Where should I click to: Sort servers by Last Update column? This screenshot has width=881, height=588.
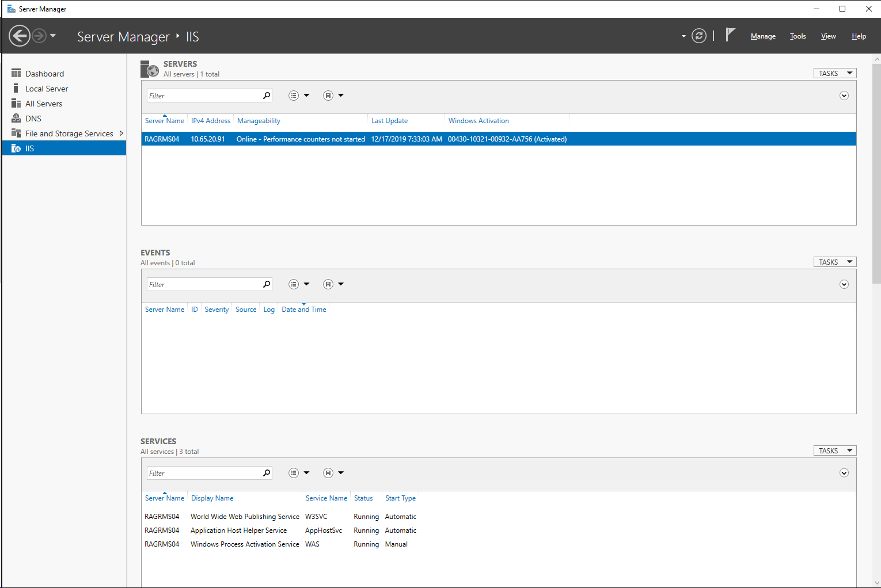pos(390,121)
